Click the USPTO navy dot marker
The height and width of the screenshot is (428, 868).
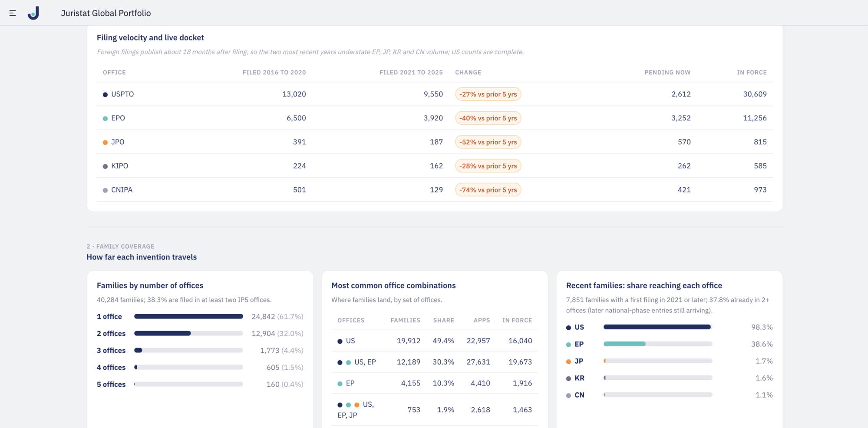(105, 94)
